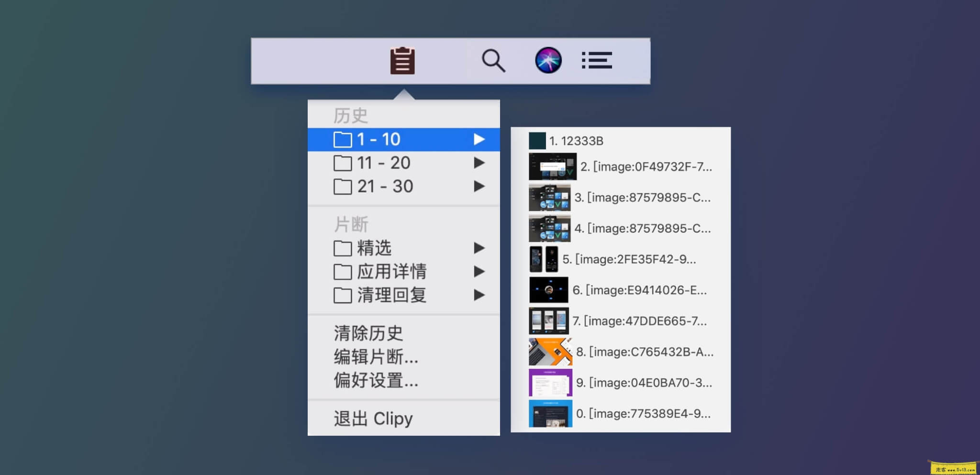The width and height of the screenshot is (980, 475).
Task: Click 编辑片断... to edit snippets
Action: point(376,357)
